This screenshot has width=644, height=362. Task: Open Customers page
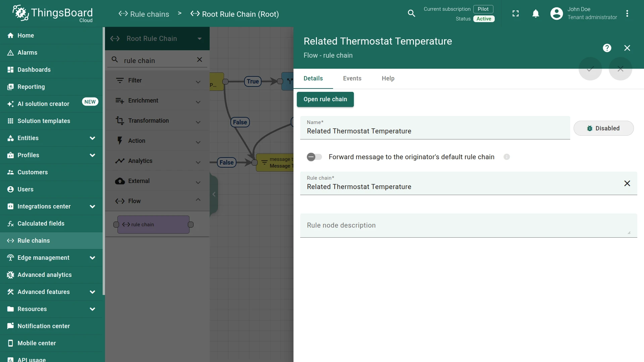coord(51,172)
